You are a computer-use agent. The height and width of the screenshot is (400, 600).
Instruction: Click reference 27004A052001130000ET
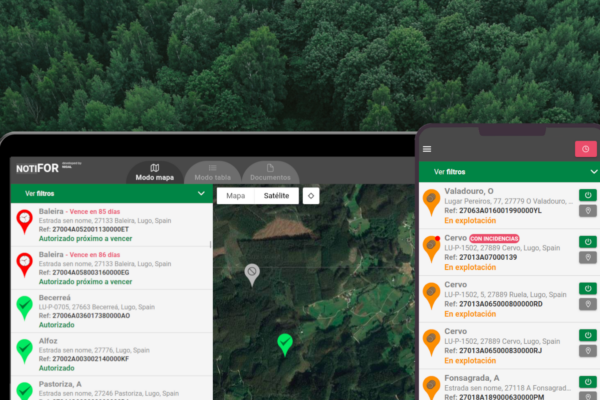tap(90, 229)
